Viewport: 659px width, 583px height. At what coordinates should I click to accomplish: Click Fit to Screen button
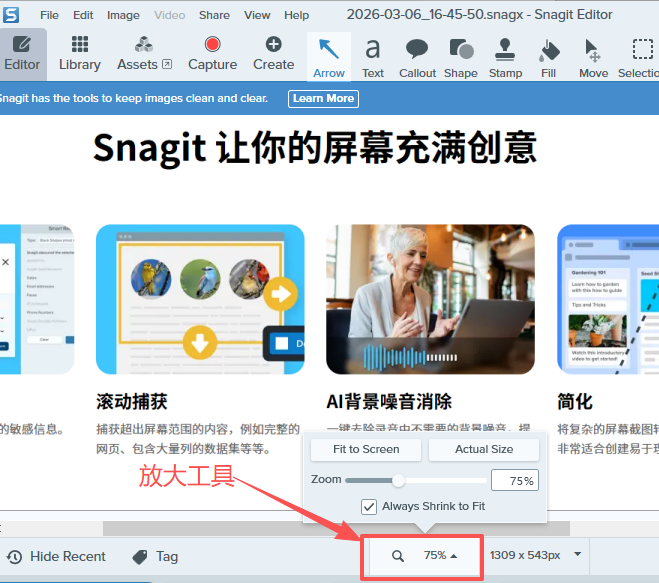click(x=366, y=449)
